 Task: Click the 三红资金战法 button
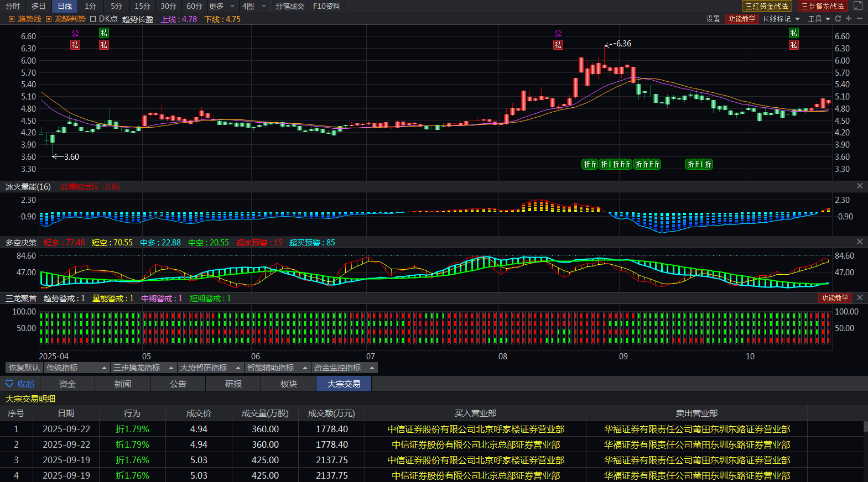(766, 6)
